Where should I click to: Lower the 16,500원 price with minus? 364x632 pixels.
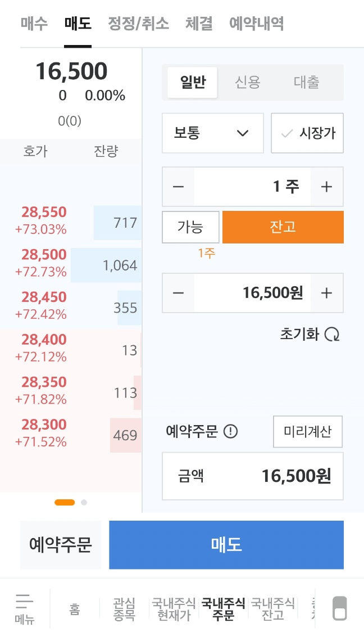click(179, 293)
